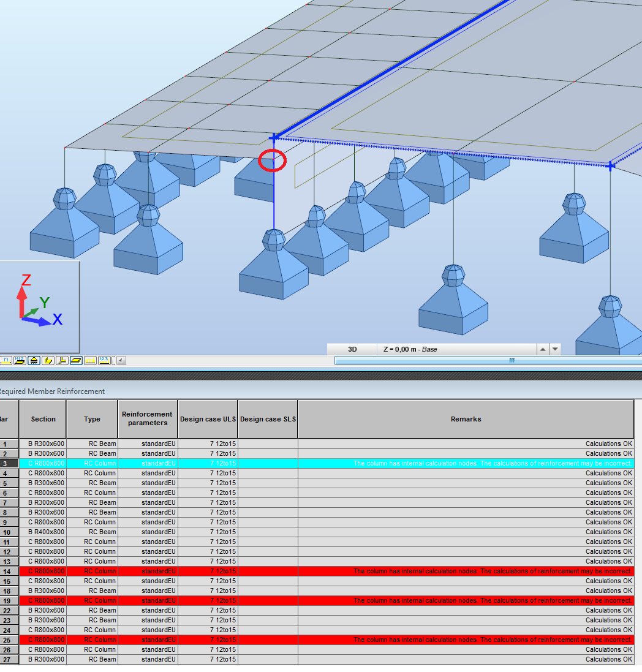The height and width of the screenshot is (672, 642).
Task: Switch to the 3D view tab
Action: click(351, 349)
